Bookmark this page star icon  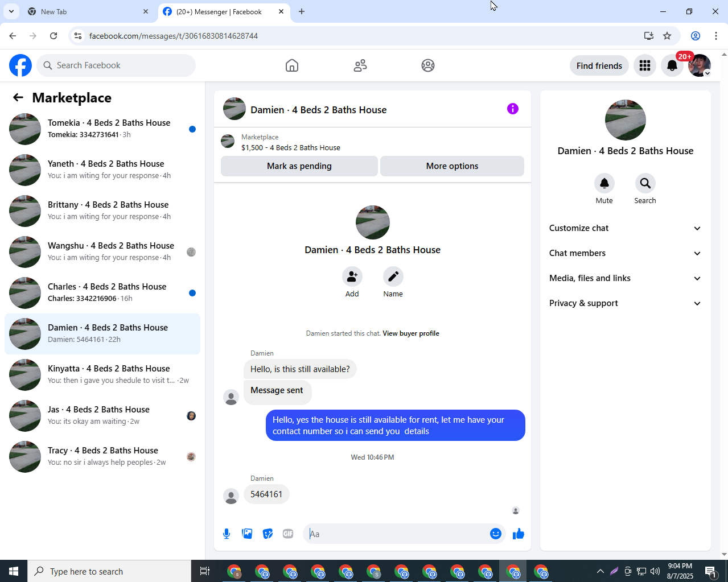(x=667, y=36)
